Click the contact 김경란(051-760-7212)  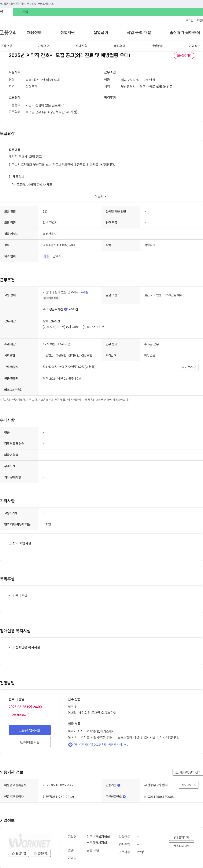(58, 797)
